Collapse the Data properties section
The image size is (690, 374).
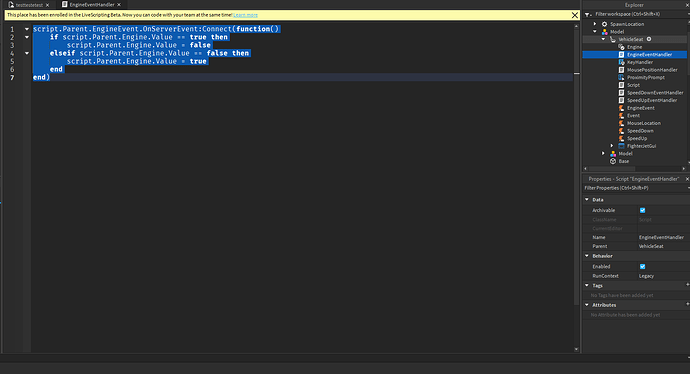coord(587,199)
